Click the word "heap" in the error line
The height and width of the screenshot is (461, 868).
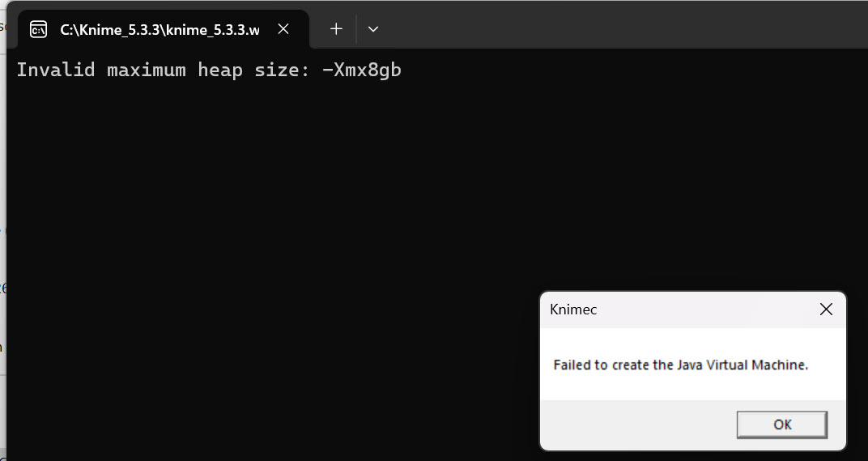click(x=220, y=70)
